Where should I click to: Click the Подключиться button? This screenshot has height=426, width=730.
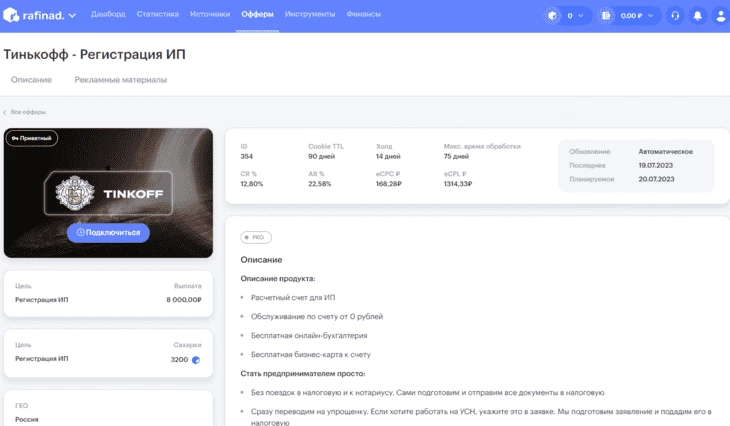[108, 232]
